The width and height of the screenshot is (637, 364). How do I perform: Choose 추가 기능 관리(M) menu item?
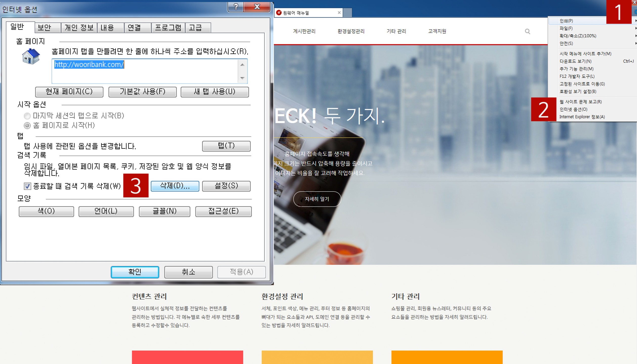tap(592, 69)
